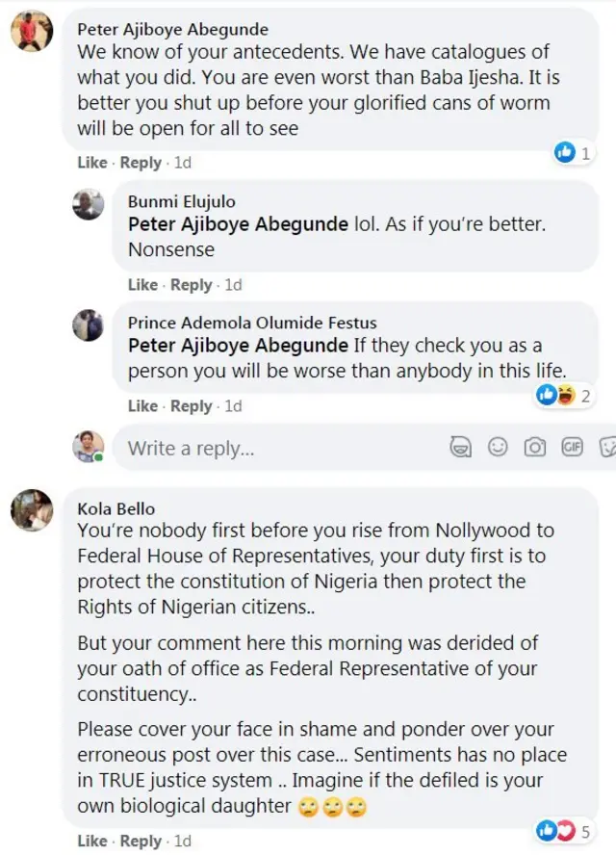Image resolution: width=616 pixels, height=855 pixels.
Task: Click the Write a reply input field
Action: pos(241,446)
